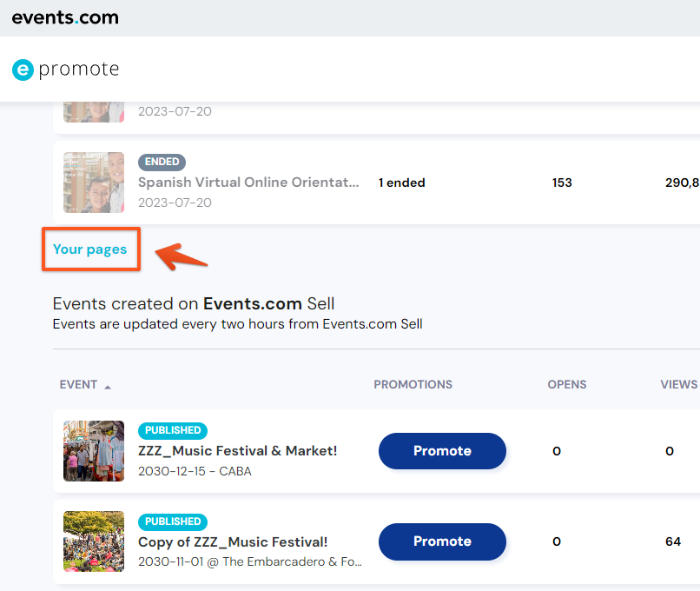700x591 pixels.
Task: Open the events.com logo link
Action: point(65,17)
